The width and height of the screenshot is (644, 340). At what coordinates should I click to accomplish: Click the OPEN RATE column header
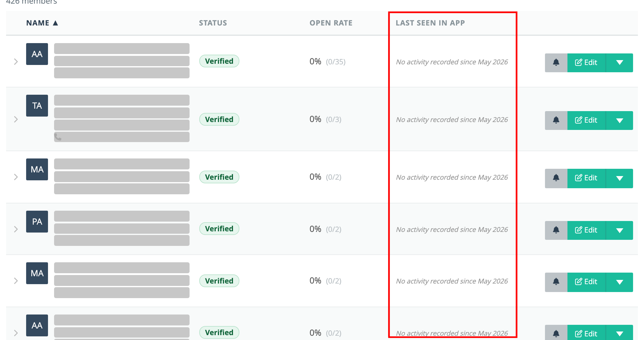(x=331, y=23)
